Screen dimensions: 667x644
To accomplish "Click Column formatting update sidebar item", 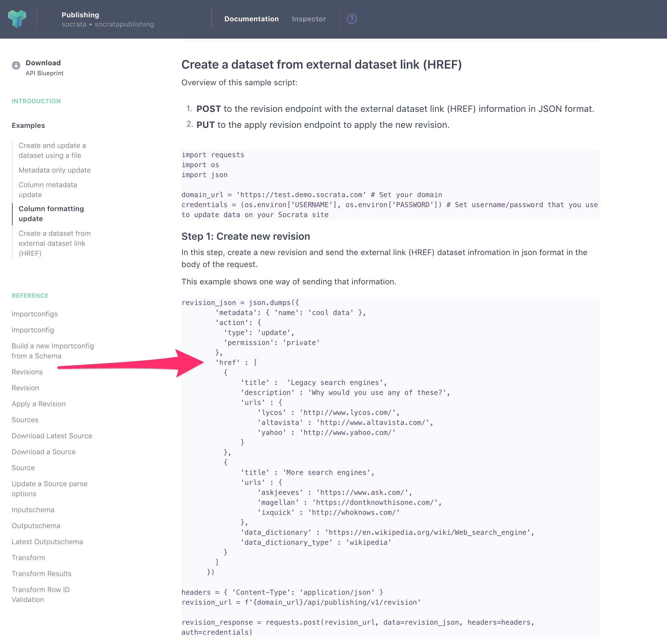I will click(51, 213).
